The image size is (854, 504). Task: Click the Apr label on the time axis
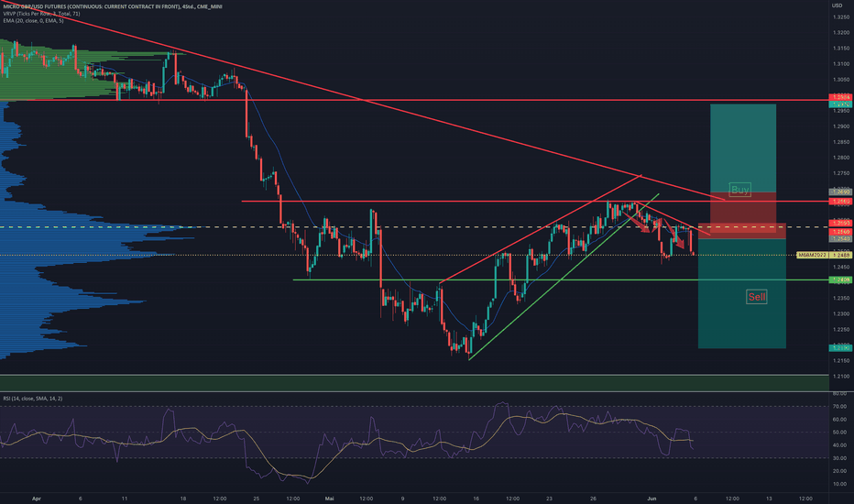37,499
